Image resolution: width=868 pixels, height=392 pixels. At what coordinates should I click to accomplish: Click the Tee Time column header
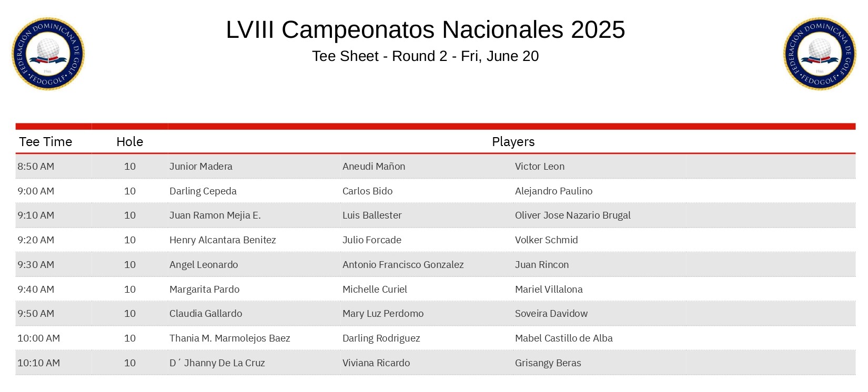tap(46, 142)
